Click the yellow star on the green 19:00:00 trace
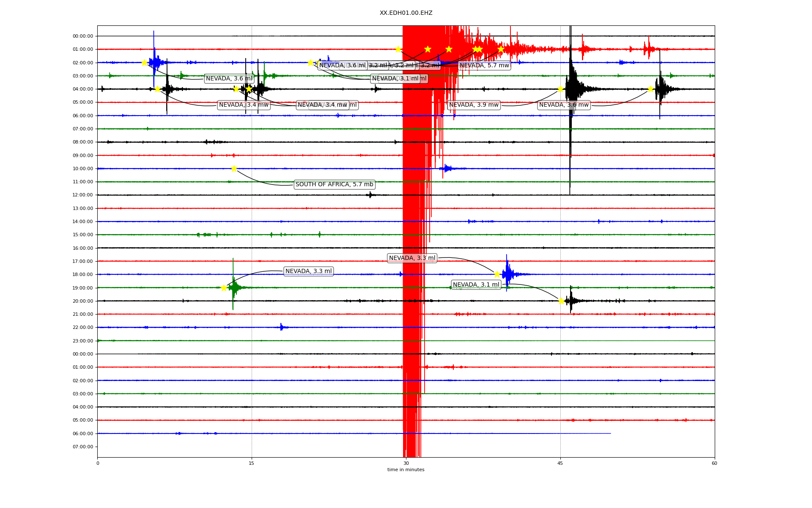This screenshot has height=508, width=812. click(224, 288)
